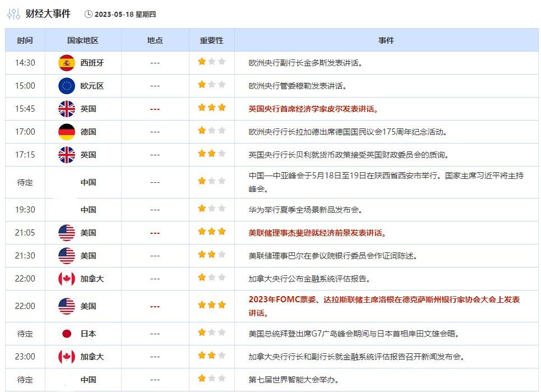Click the 事件 column header

pos(386,40)
